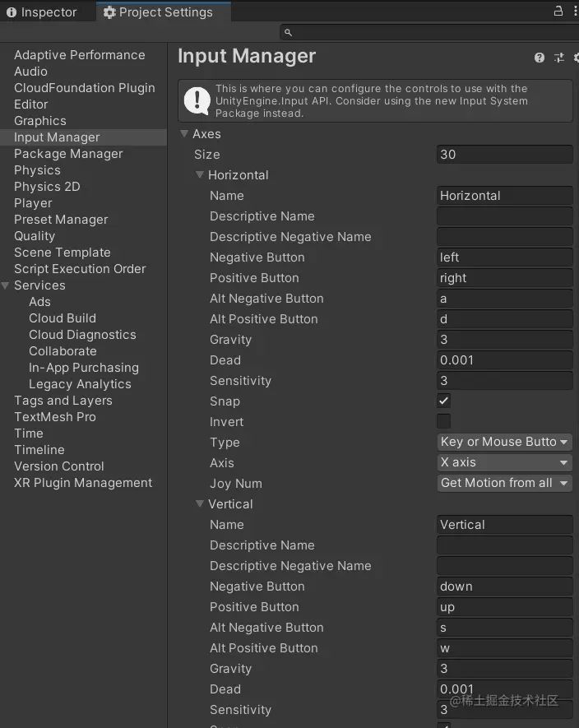579x728 pixels.
Task: Collapse the Vertical axis foldout
Action: (x=200, y=503)
